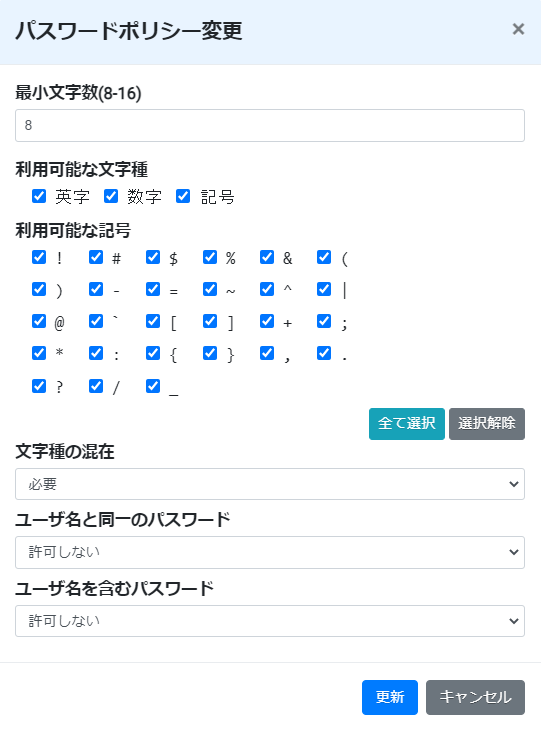
Task: Click the 選択解除 button
Action: pos(487,424)
